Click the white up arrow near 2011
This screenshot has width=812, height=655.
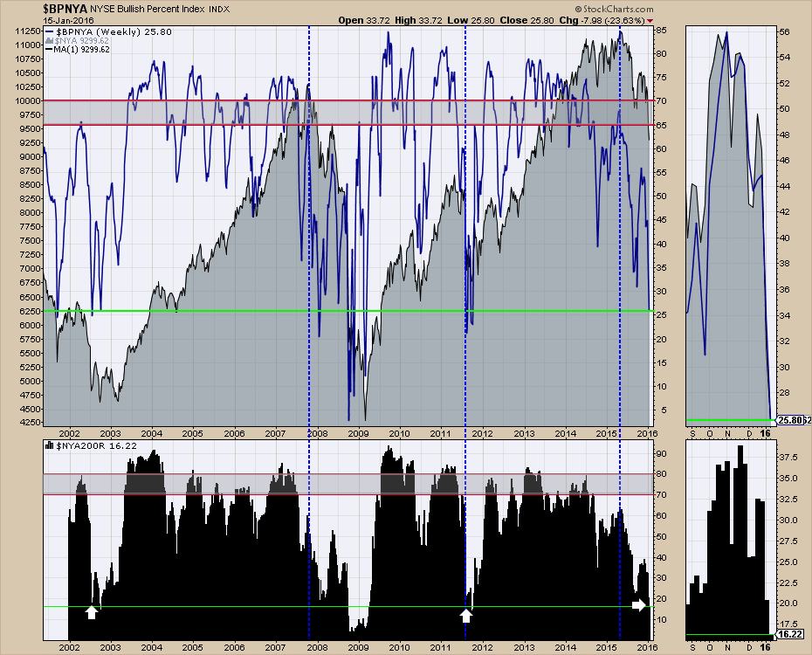[x=466, y=616]
